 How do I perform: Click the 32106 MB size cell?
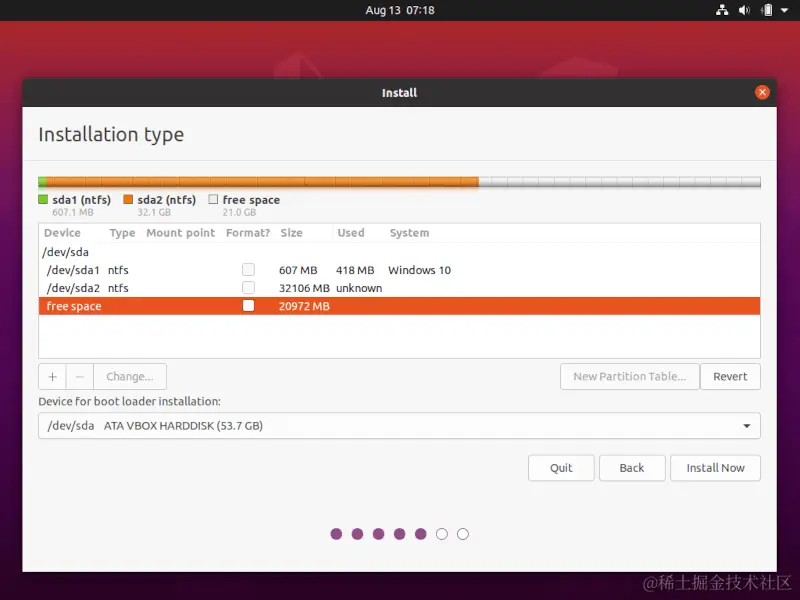[x=304, y=288]
